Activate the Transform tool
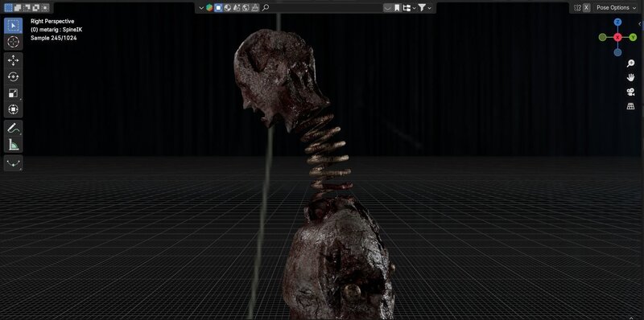The width and height of the screenshot is (644, 320). (x=13, y=109)
